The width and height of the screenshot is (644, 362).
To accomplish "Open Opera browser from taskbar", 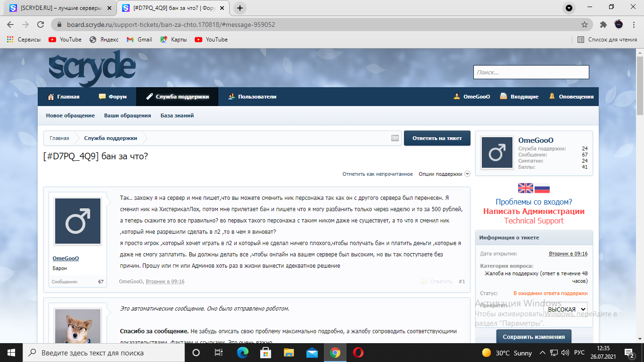I will 358,353.
